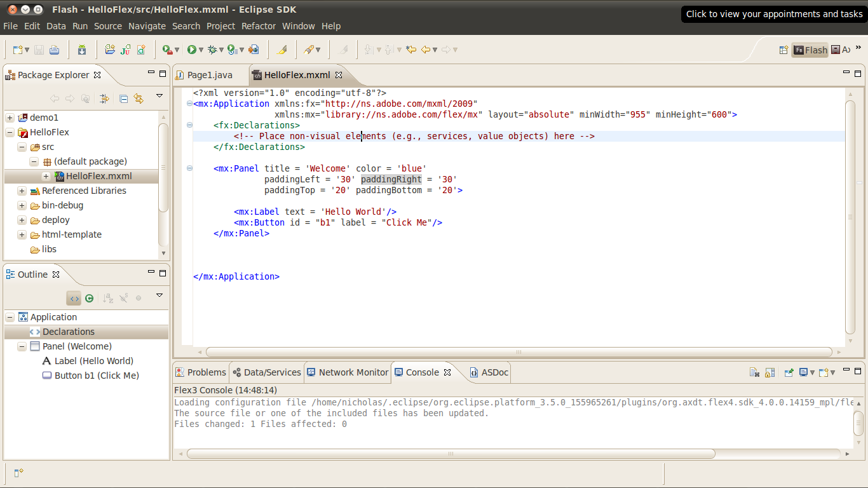Toggle Pin Console button
The height and width of the screenshot is (488, 868).
[x=789, y=372]
